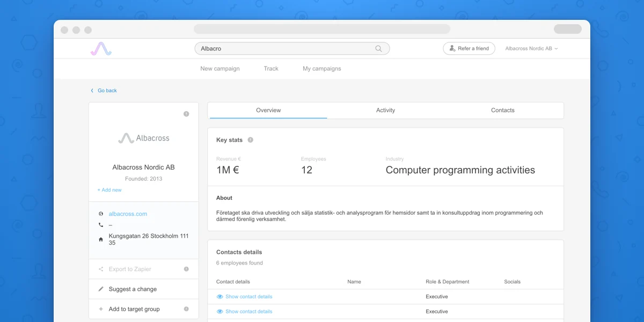Click the Kungsgatan 26 Stockholm address text
Viewport: 644px width, 322px height.
(x=149, y=239)
